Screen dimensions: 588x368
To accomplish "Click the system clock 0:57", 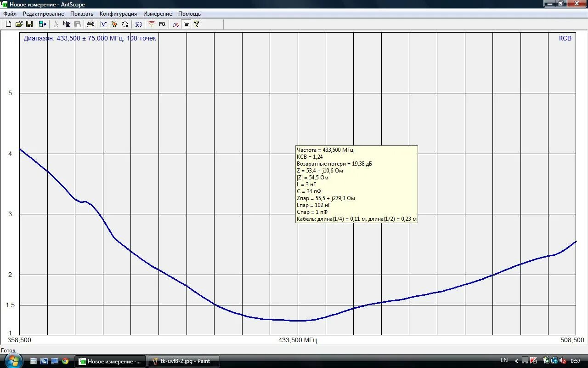I will [x=576, y=361].
